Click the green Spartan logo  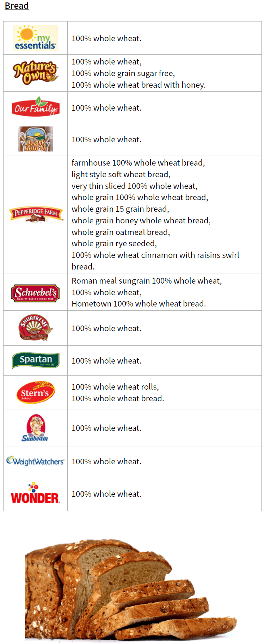pos(35,360)
